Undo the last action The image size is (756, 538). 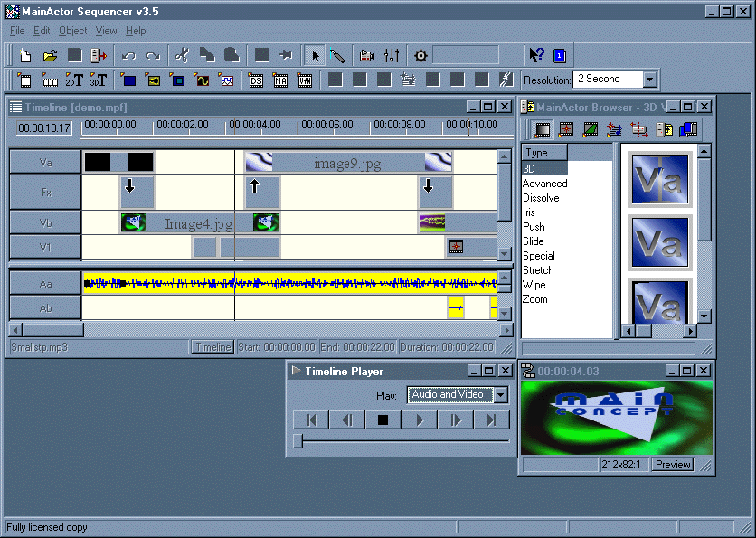point(128,55)
